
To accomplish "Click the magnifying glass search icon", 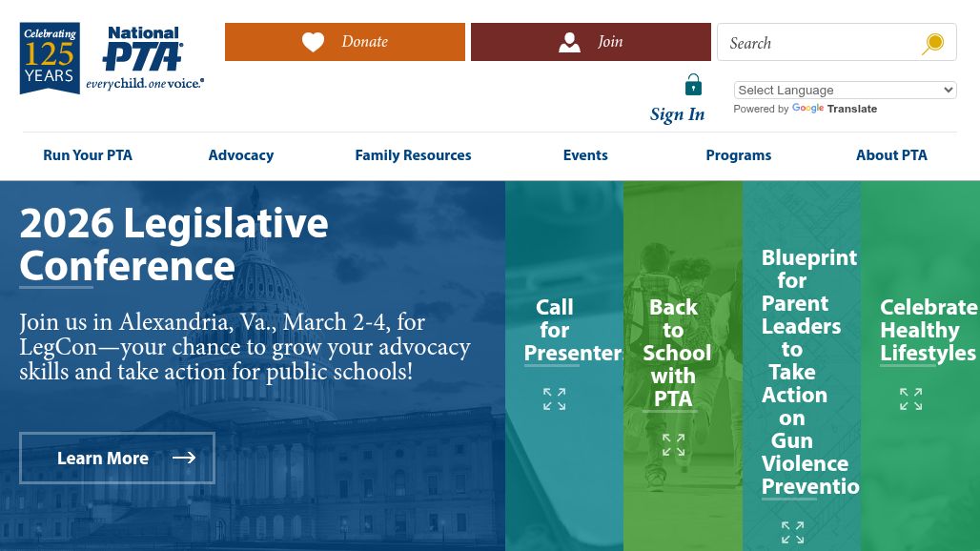I will click(x=932, y=43).
